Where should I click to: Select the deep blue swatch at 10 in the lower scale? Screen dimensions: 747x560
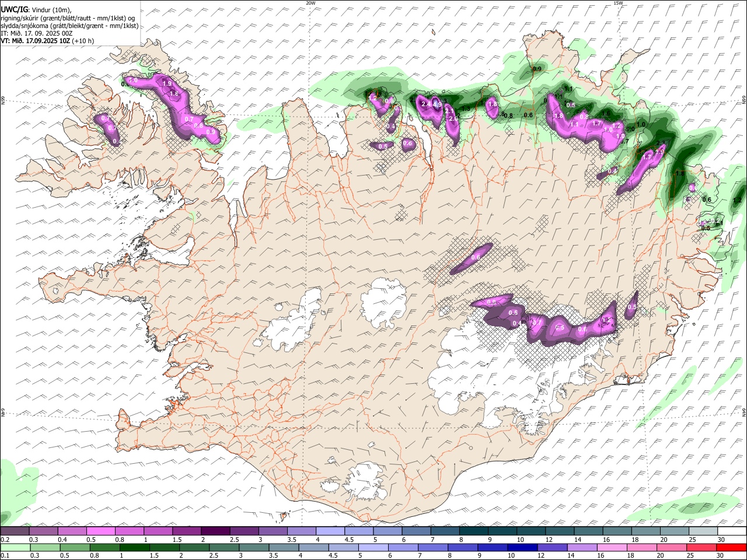(523, 547)
